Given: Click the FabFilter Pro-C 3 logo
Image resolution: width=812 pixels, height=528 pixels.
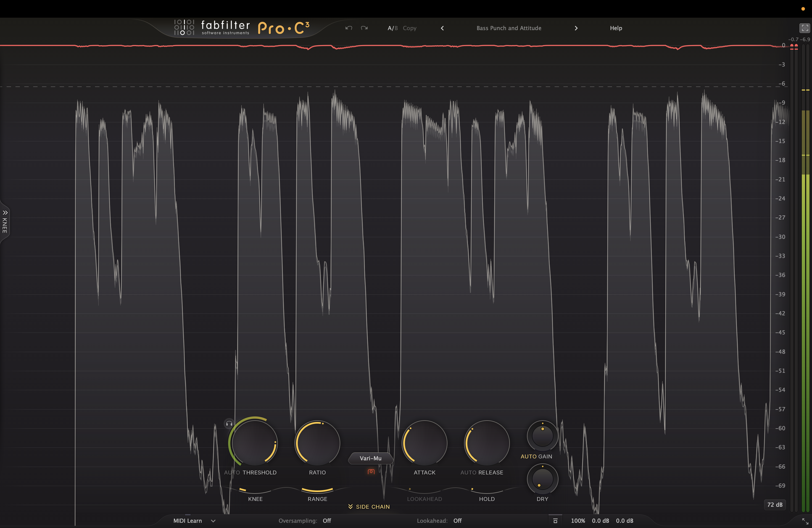Looking at the screenshot, I should (x=242, y=28).
